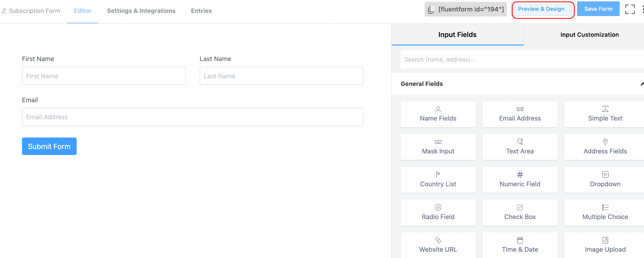This screenshot has height=258, width=644.
Task: Add the Country List field
Action: pos(438,180)
